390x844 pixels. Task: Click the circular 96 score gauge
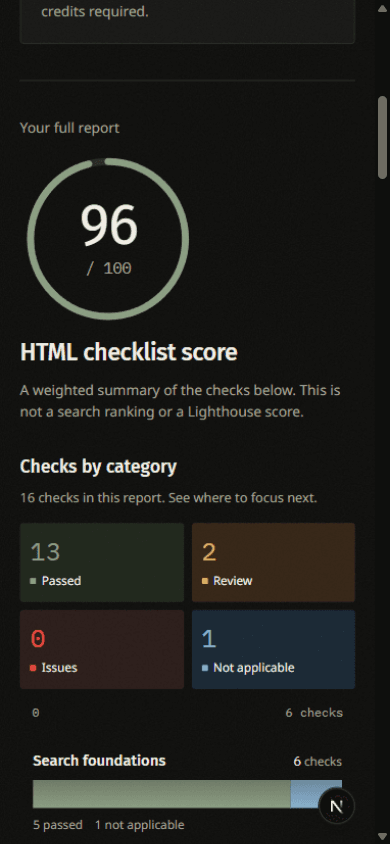pos(108,239)
